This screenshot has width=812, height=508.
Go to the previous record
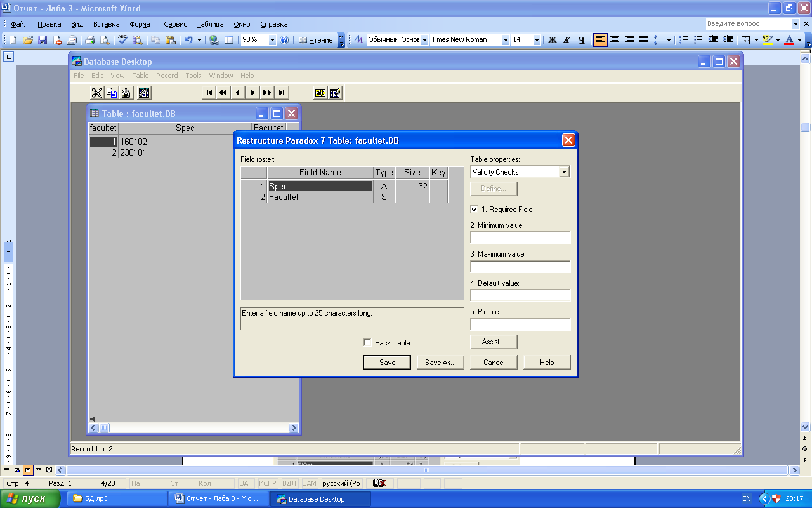pos(238,93)
